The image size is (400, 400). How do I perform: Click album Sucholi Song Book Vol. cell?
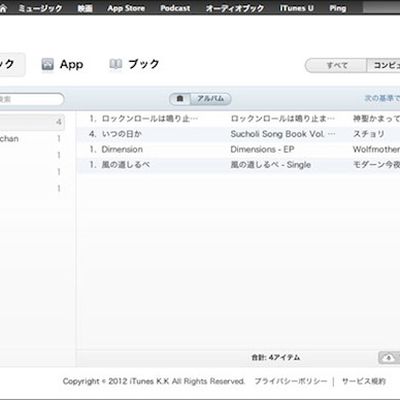pos(283,134)
